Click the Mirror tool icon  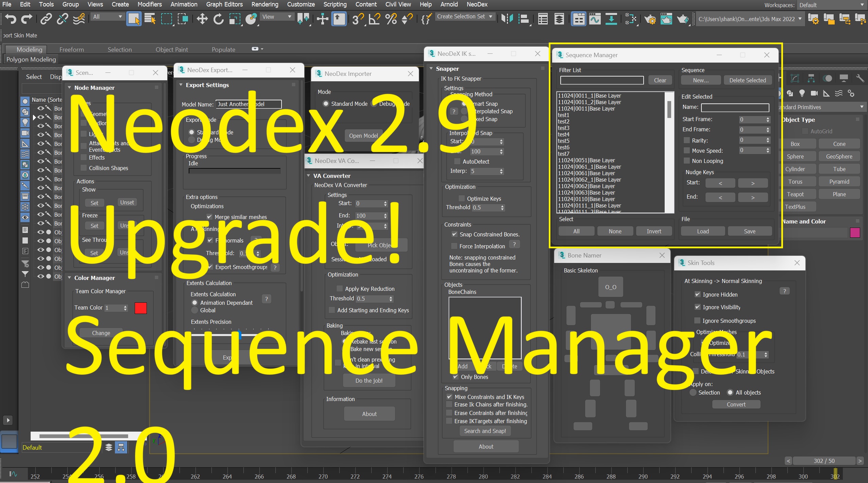[507, 19]
